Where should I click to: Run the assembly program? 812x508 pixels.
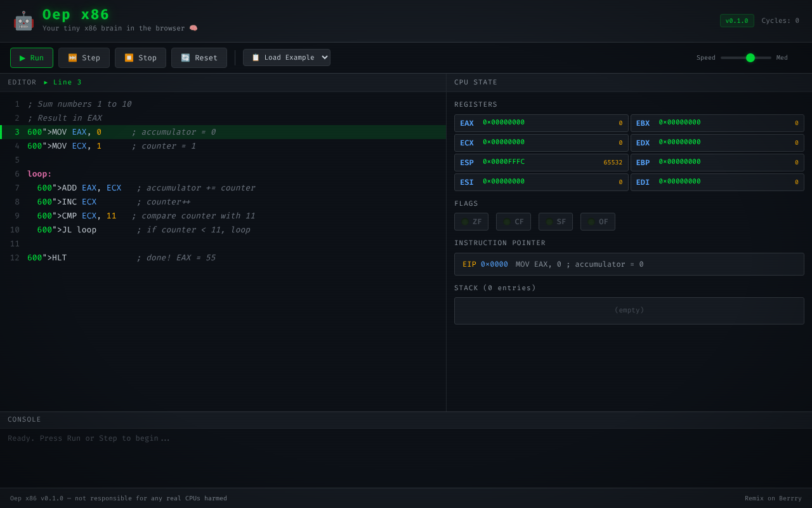[32, 58]
